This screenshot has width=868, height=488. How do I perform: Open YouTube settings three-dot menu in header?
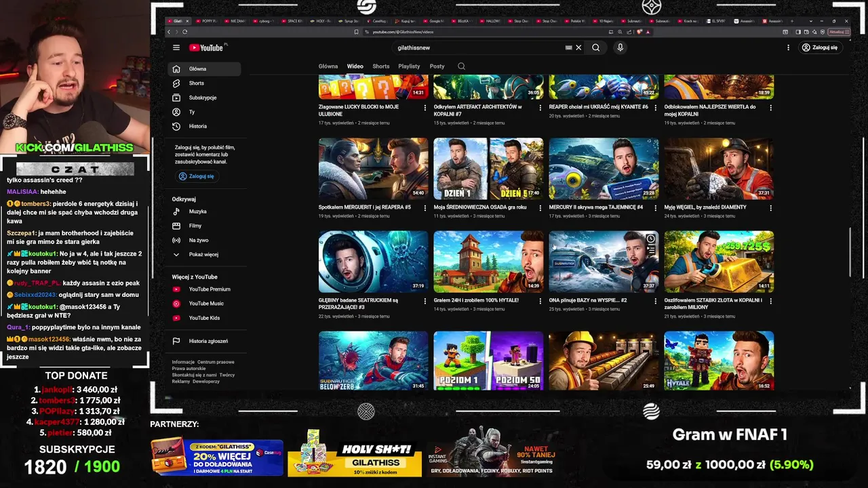click(788, 47)
